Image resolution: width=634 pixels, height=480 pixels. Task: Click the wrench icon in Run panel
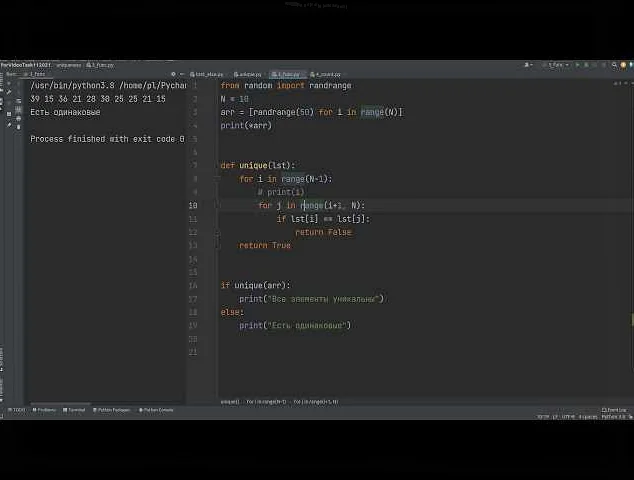coord(9,93)
